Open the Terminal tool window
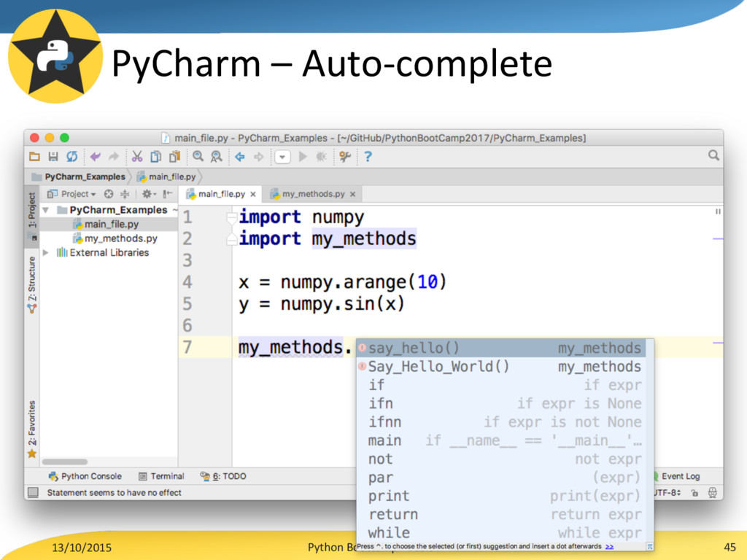This screenshot has width=747, height=560. tap(161, 476)
